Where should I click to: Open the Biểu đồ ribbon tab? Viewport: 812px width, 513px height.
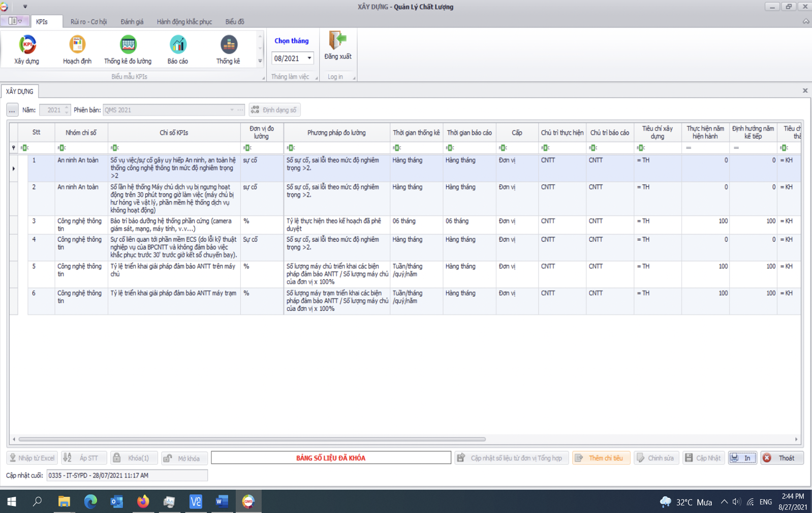pyautogui.click(x=235, y=22)
